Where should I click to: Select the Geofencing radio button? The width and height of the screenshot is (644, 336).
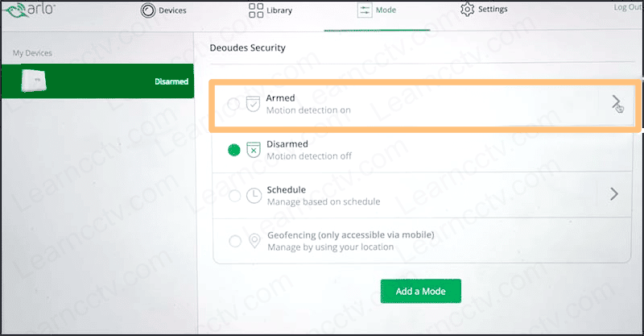tap(233, 240)
